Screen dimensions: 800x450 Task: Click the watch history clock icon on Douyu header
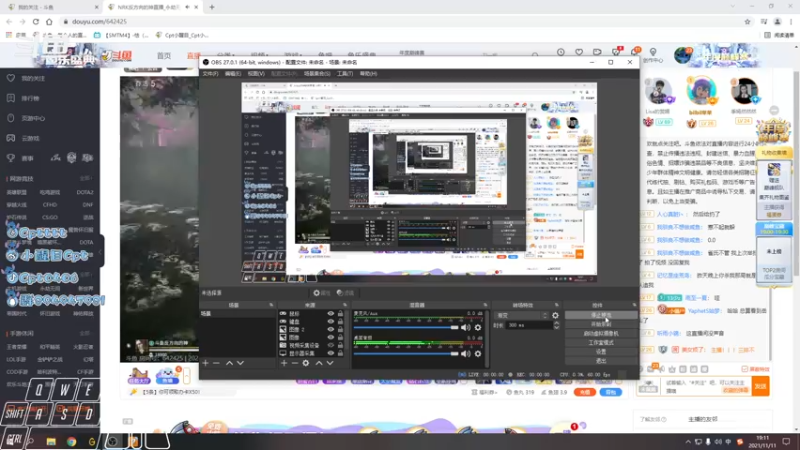pyautogui.click(x=561, y=52)
